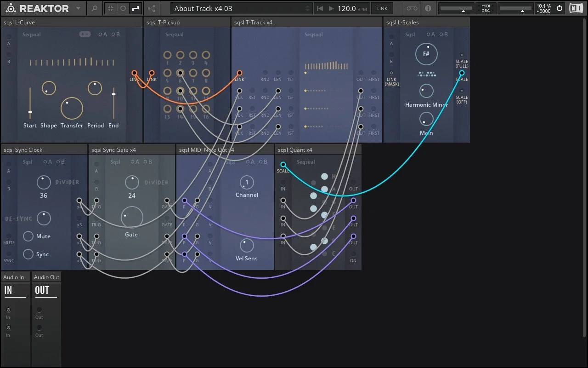Click the Transfer knob in L-Curve
588x368 pixels.
pos(72,109)
